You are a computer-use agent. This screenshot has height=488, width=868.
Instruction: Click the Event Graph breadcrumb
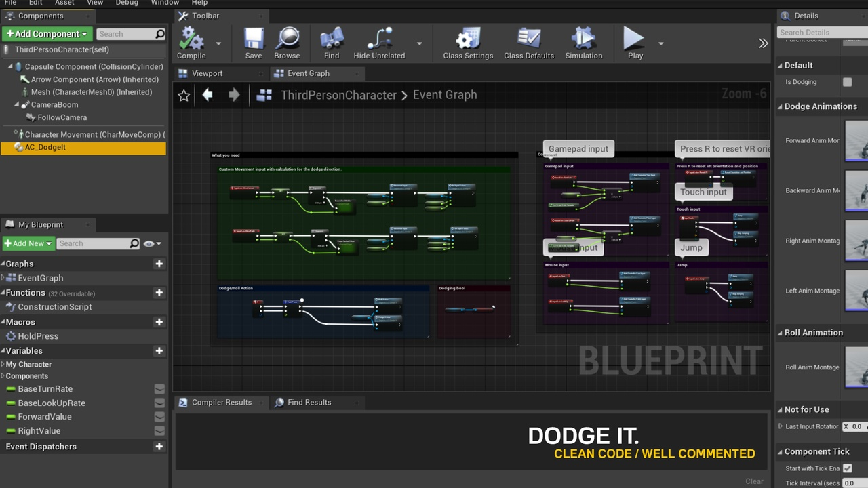[x=445, y=95]
